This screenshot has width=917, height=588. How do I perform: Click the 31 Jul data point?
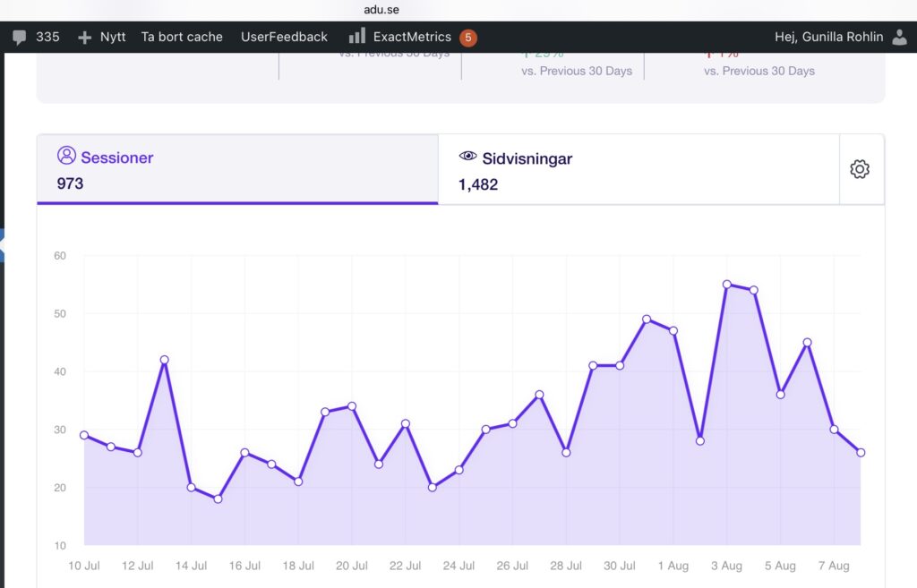[x=647, y=320]
